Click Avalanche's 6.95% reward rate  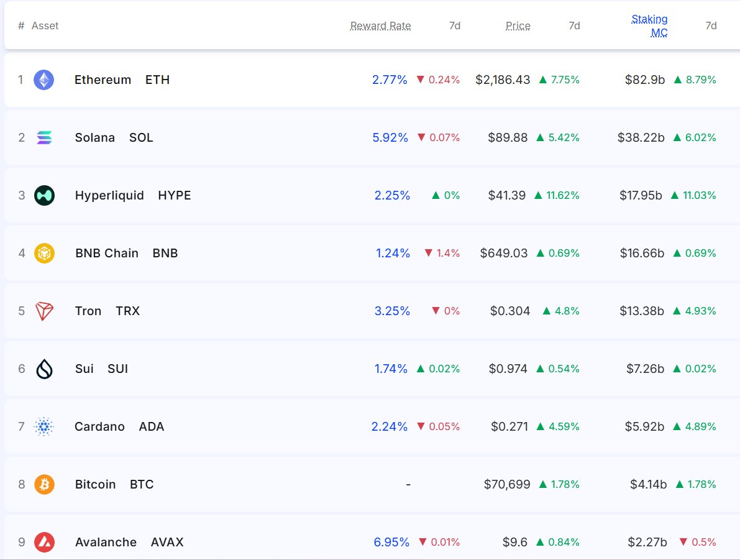(391, 542)
